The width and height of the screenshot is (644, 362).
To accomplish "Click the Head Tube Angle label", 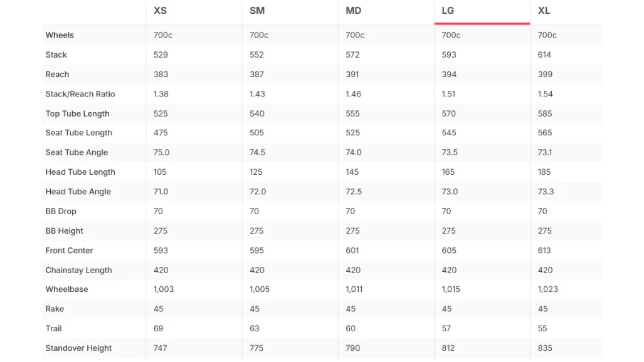I will [78, 192].
